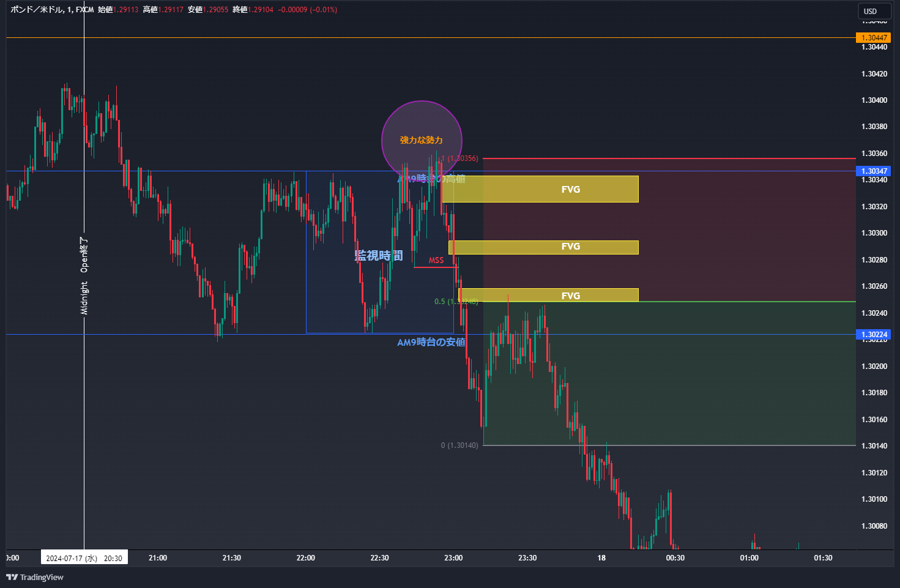Screen dimensions: 900x588
Task: Select the Fibonacci 1 (1.30356) level label
Action: (459, 158)
